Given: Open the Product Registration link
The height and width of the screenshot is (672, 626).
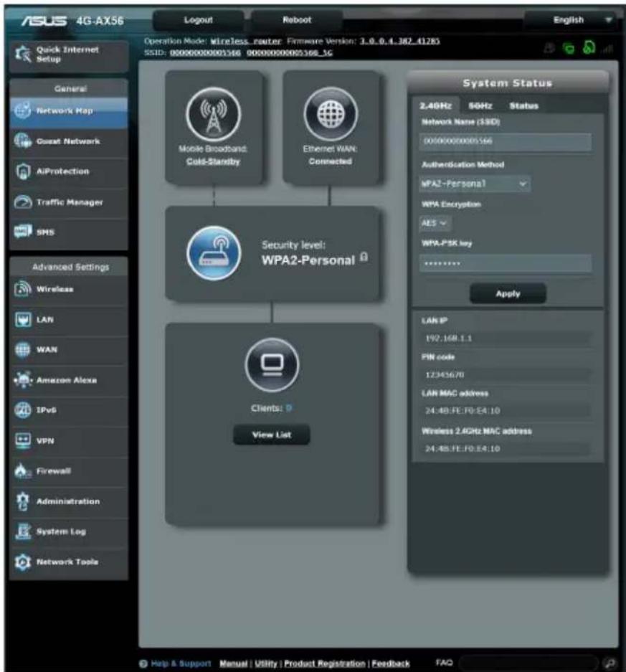Looking at the screenshot, I should (325, 663).
